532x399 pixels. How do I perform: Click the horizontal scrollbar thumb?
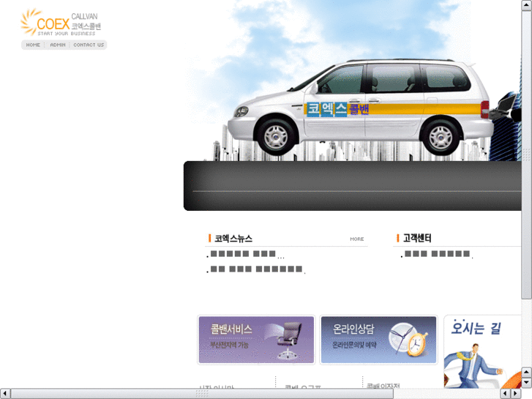(x=202, y=394)
